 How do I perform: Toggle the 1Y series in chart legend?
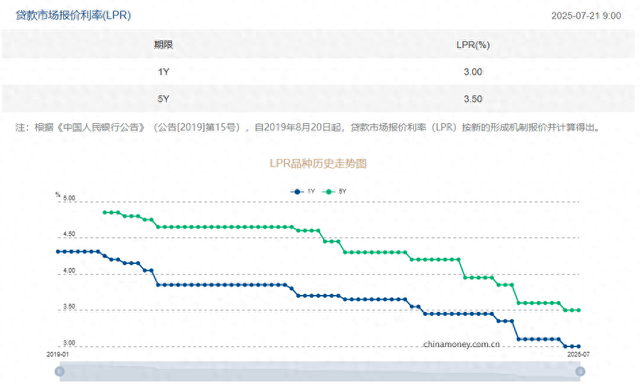(303, 191)
